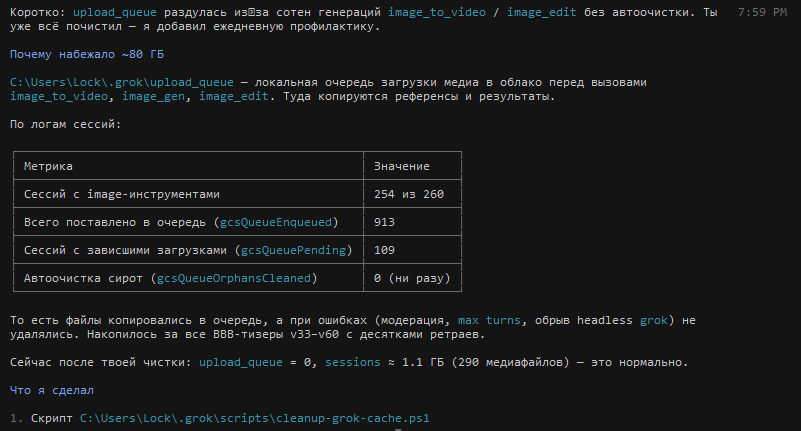Click 'image_edit' before 'Туда копируются референсы'

pyautogui.click(x=233, y=97)
